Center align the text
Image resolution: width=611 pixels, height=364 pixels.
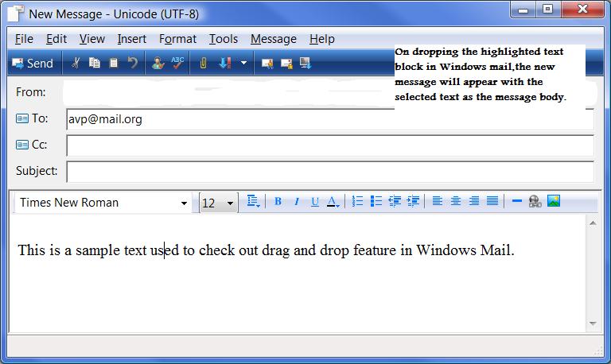(456, 201)
